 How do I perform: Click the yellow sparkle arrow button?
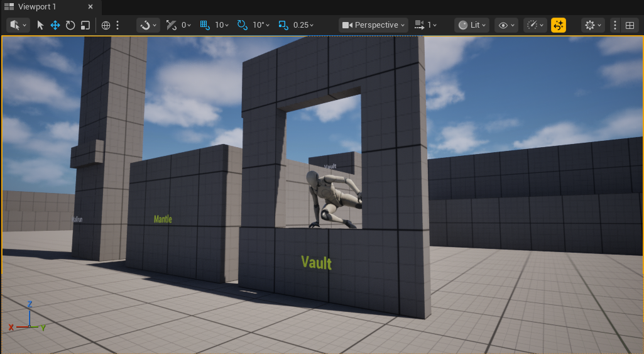559,25
